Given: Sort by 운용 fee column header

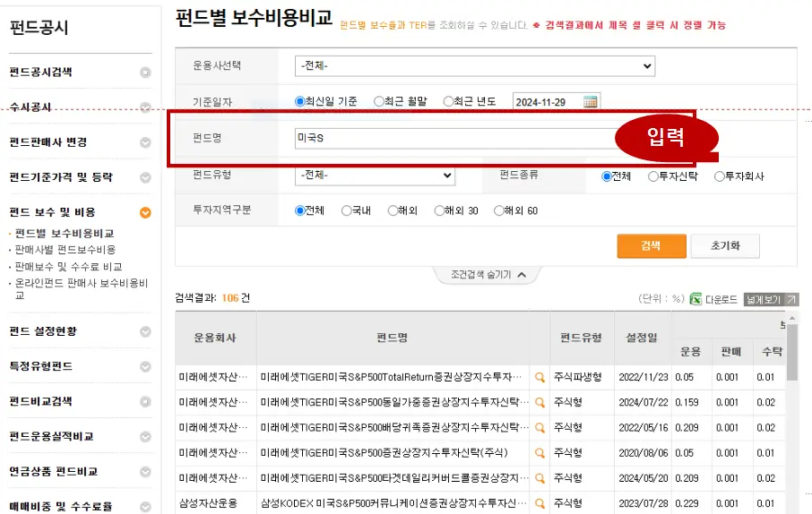Looking at the screenshot, I should coord(691,352).
